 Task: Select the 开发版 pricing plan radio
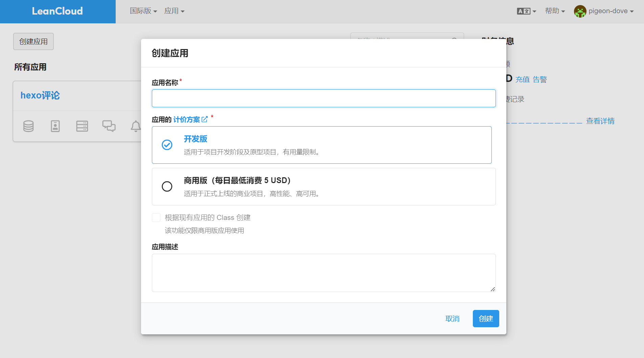point(167,145)
